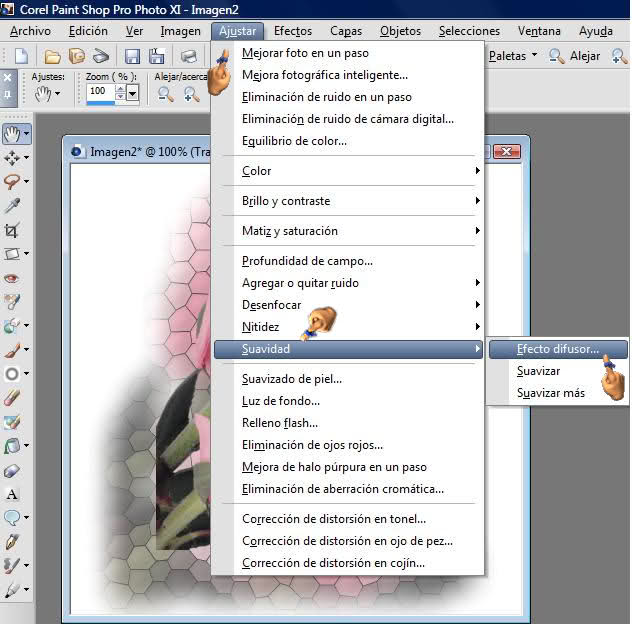
Task: Select the Straighten tool
Action: (x=12, y=254)
